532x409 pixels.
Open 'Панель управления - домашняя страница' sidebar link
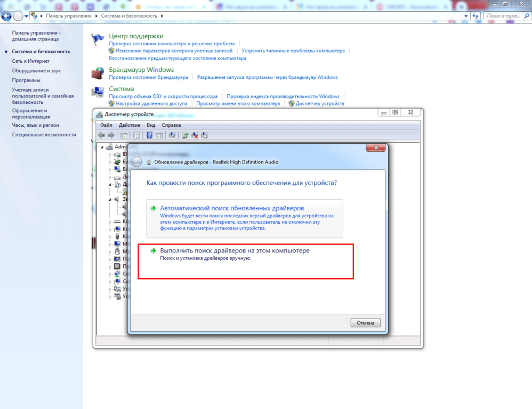coord(36,36)
